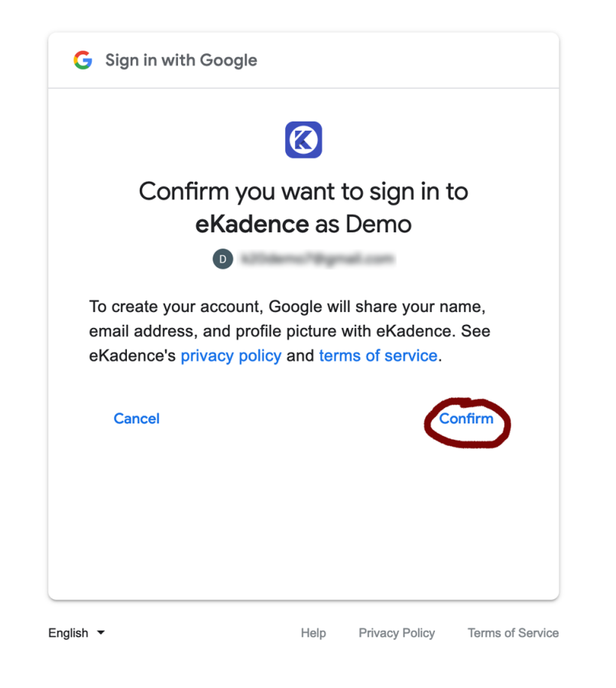Click the 'Confirm you want to sign in to' heading
This screenshot has width=616, height=688.
tap(303, 192)
